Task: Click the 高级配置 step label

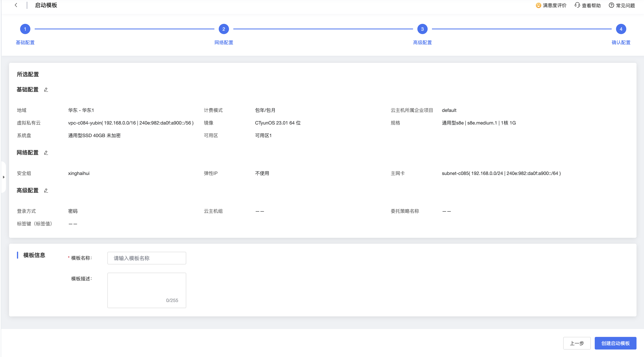Action: 422,43
